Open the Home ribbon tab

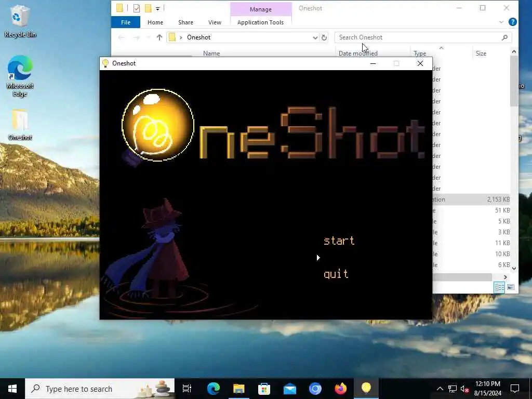click(x=155, y=22)
